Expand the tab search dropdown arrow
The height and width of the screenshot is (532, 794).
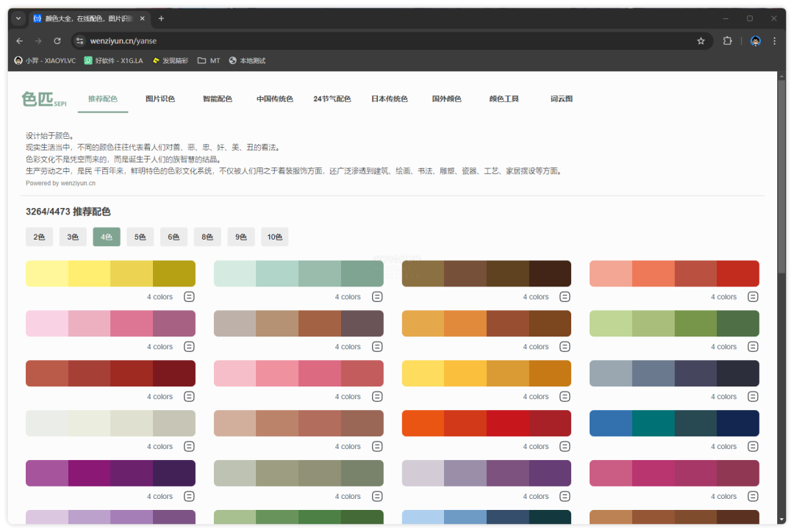point(18,18)
